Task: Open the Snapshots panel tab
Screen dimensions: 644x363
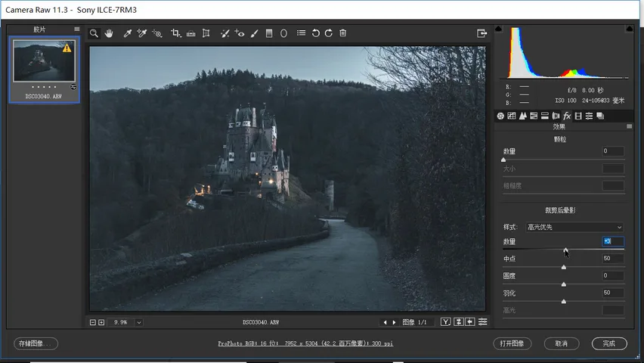Action: [600, 116]
